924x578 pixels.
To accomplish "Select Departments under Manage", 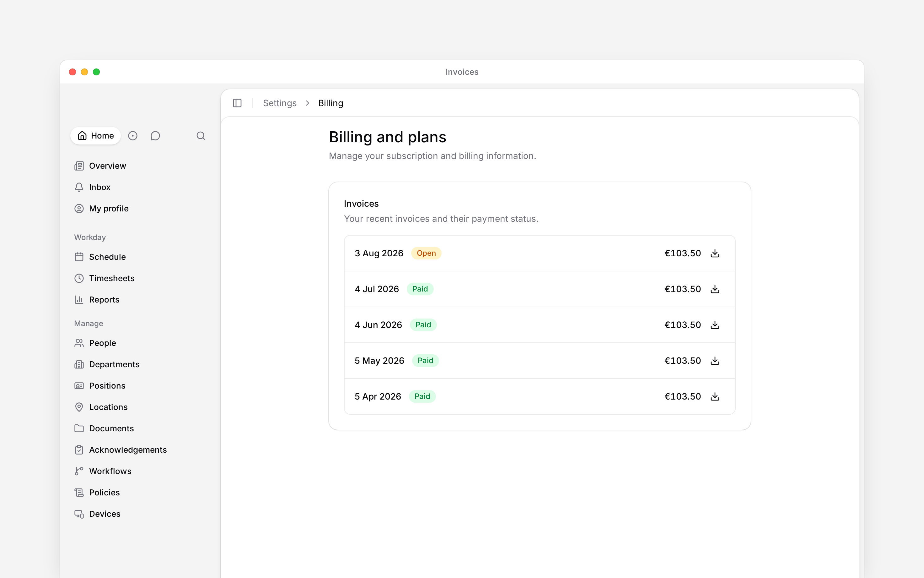I will pos(141,364).
